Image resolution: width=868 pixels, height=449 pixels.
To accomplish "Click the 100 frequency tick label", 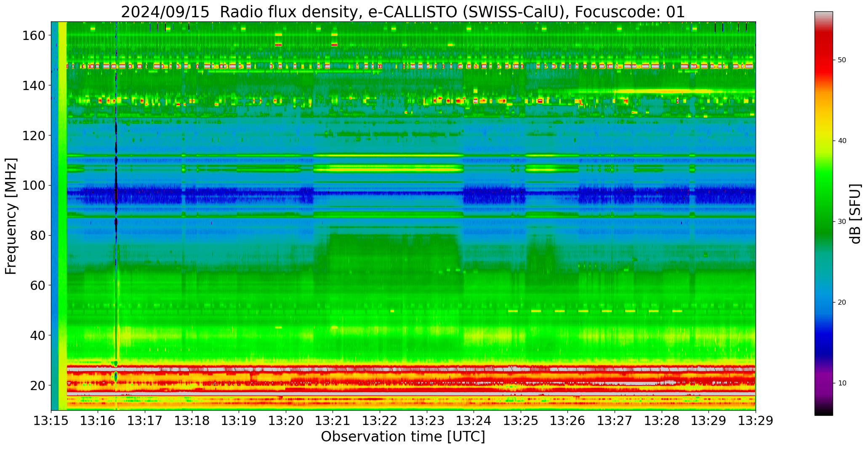I will (34, 186).
